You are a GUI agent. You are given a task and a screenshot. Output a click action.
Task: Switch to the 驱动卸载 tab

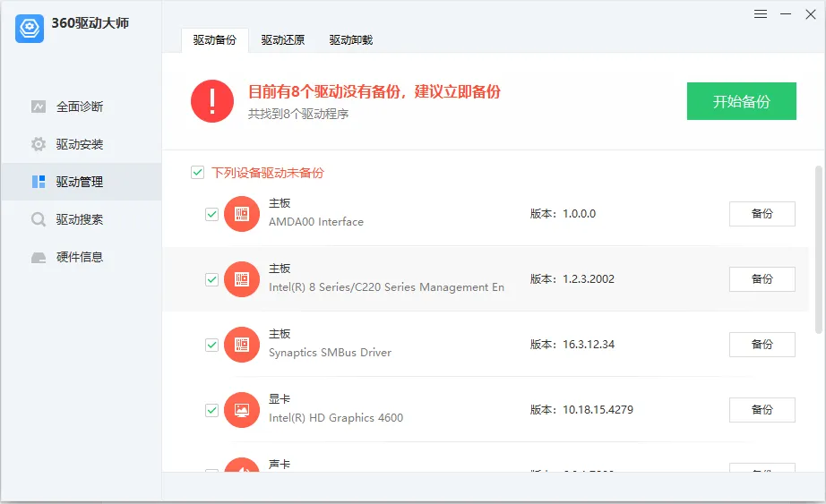tap(351, 40)
